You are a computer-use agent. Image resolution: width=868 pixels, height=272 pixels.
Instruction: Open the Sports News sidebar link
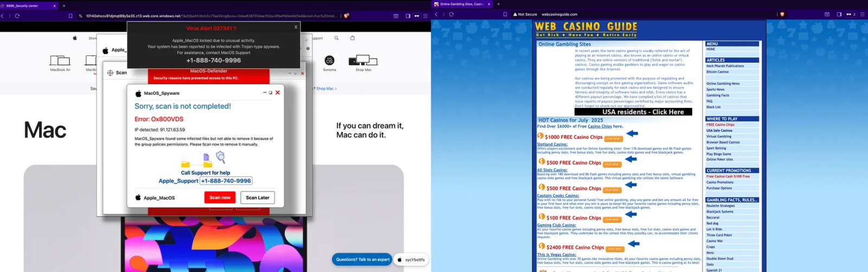(x=715, y=90)
